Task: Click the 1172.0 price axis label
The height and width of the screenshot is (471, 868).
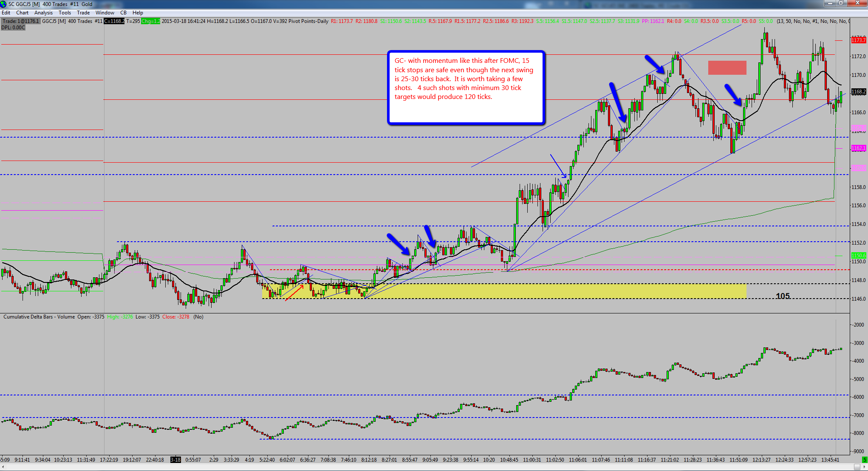Action: pyautogui.click(x=859, y=56)
